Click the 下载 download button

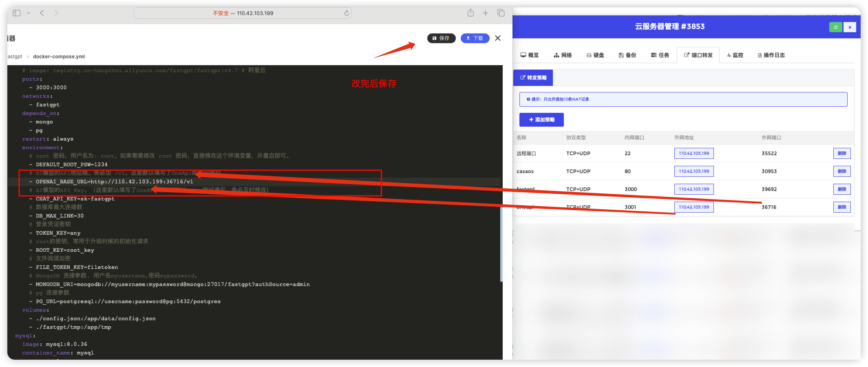475,38
